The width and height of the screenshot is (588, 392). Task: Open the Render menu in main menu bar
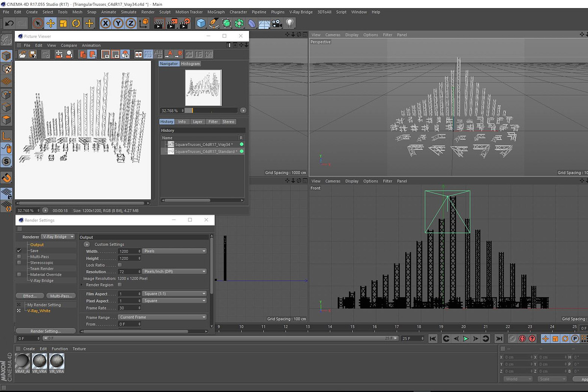(x=147, y=12)
